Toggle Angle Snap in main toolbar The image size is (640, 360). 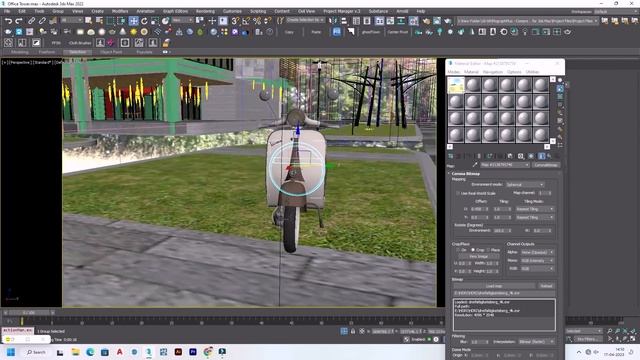246,20
